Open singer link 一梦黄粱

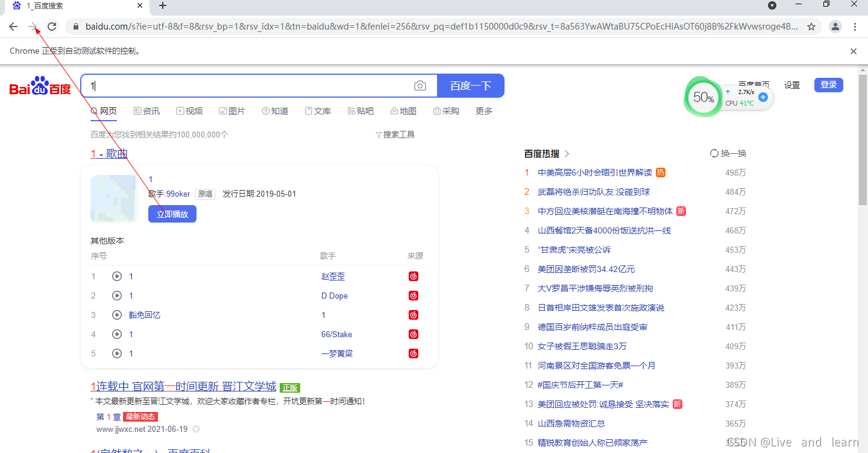click(x=337, y=353)
